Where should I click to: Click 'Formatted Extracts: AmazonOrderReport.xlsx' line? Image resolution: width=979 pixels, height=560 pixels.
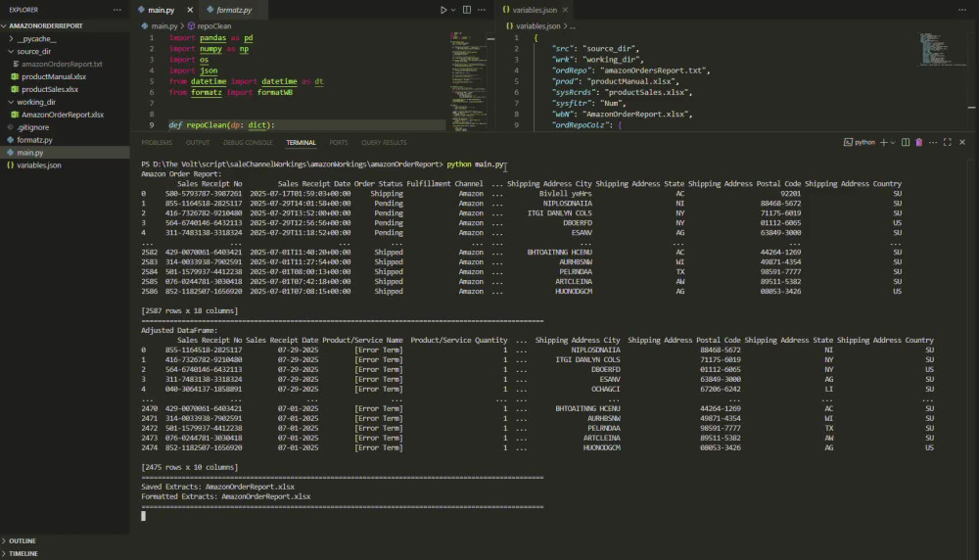point(226,496)
